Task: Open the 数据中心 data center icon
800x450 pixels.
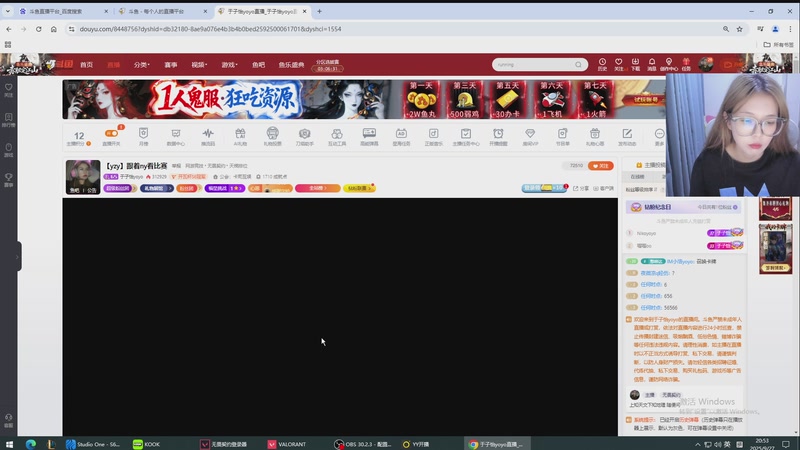Action: tap(176, 133)
